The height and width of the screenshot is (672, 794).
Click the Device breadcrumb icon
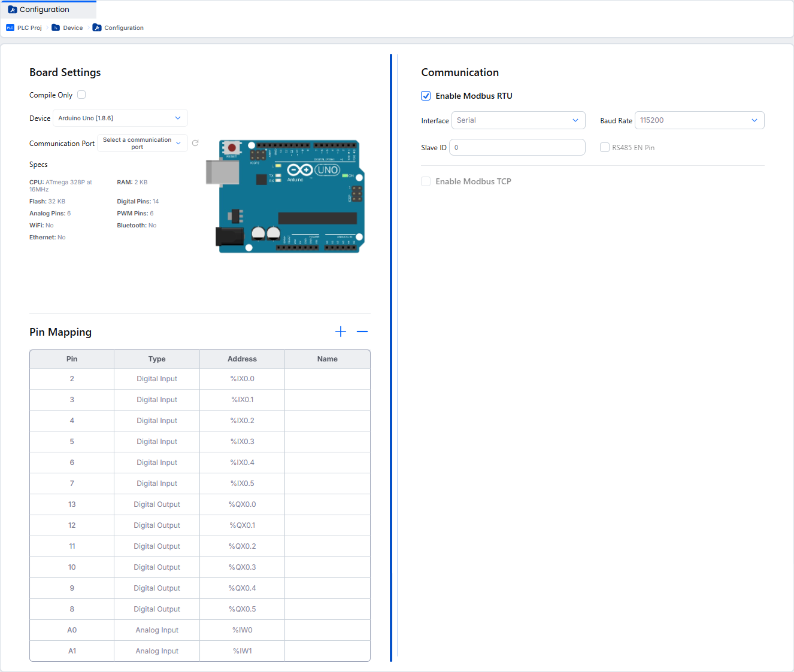(56, 28)
